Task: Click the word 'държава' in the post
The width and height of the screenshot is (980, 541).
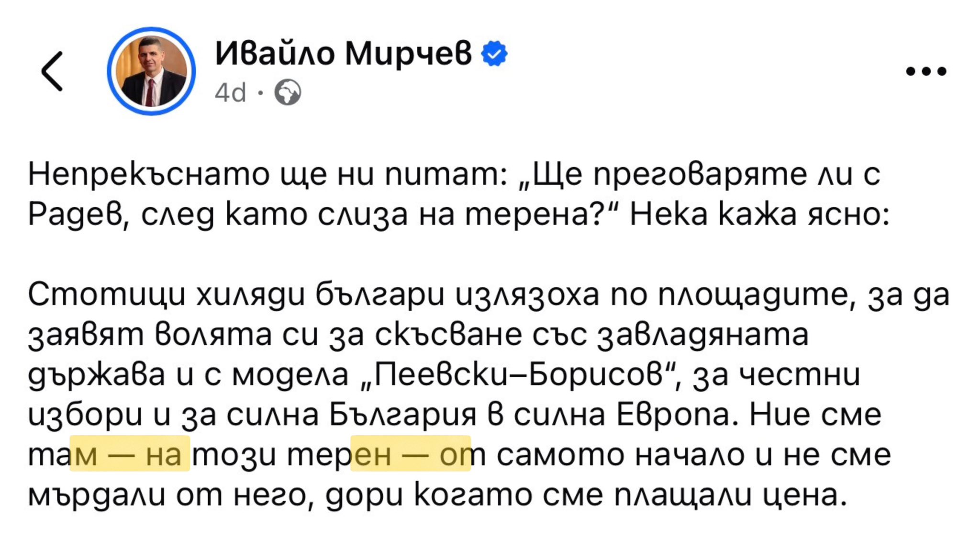Action: click(x=96, y=374)
